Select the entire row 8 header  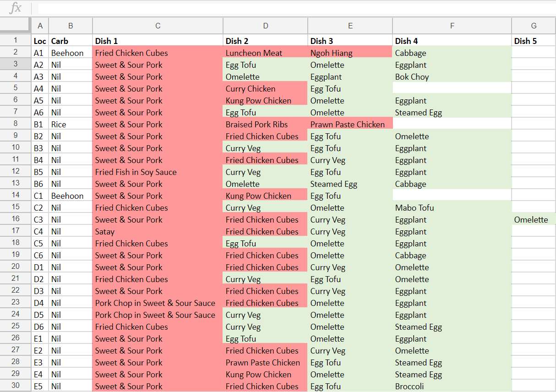(x=16, y=125)
